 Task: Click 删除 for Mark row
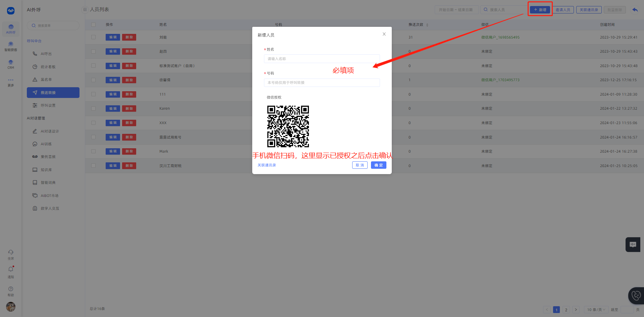tap(129, 151)
